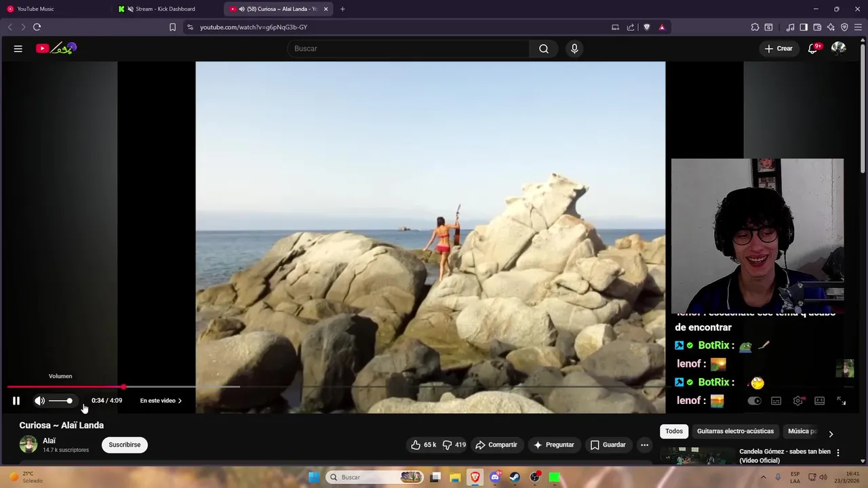This screenshot has width=868, height=488.
Task: Toggle subtitles in the player
Action: coord(776,401)
